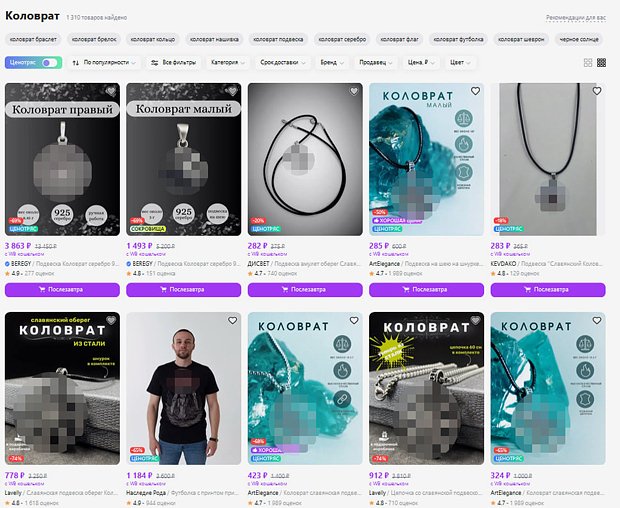Screen dimensions: 620x508
Task: Switch to large grid view icon
Action: (588, 62)
